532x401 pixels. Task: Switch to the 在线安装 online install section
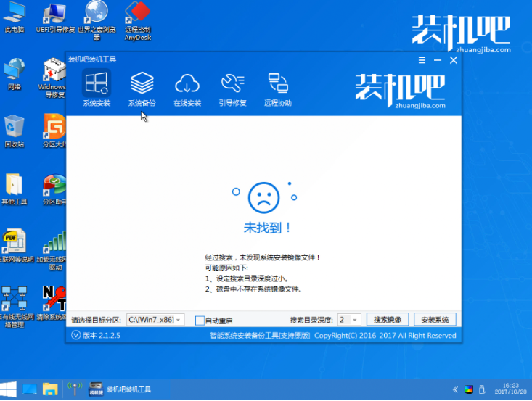[x=187, y=89]
